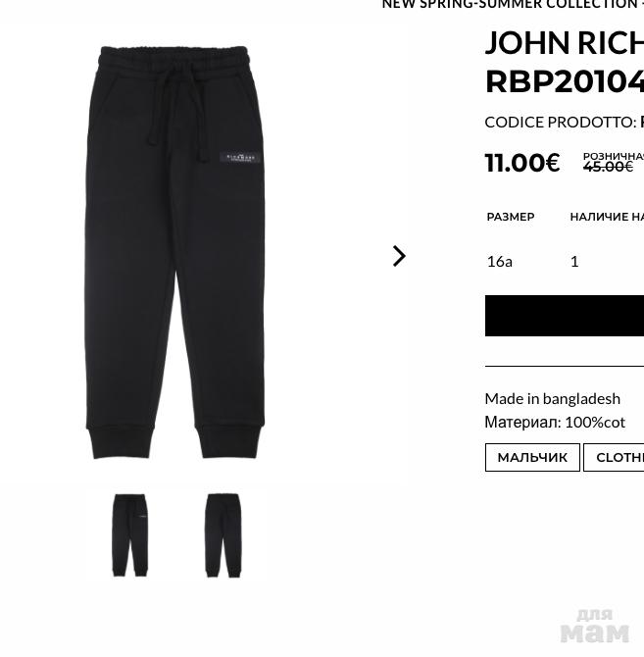Click the availability quantity 1 cell
Screen dimensions: 644x657
(574, 262)
